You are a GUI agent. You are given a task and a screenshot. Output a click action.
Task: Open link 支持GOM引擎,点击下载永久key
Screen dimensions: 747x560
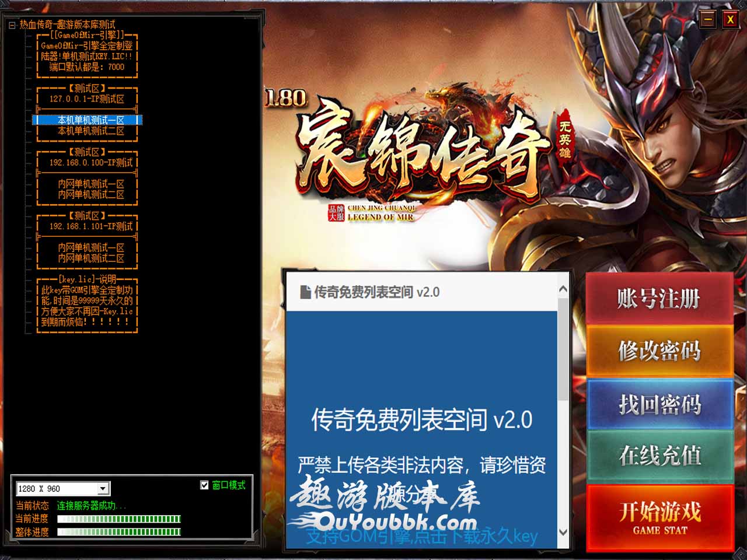[421, 535]
